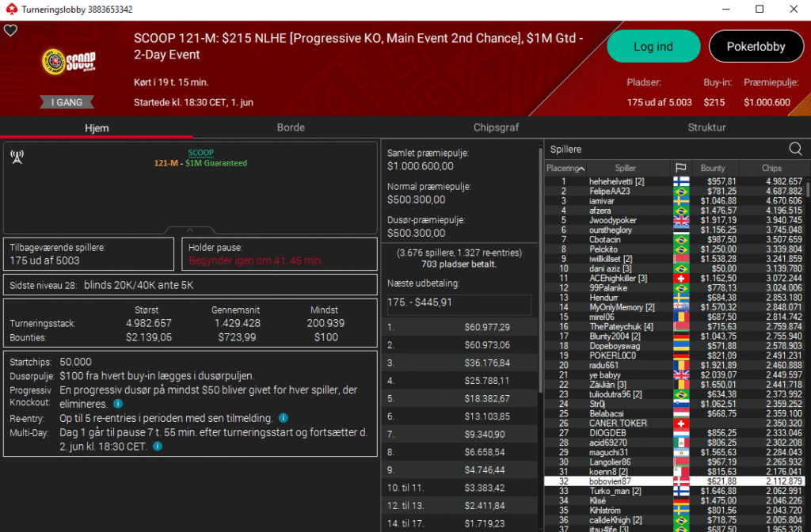Click the 'Begynder igen om 4 t. 45 min.' text
The height and width of the screenshot is (532, 811).
256,260
